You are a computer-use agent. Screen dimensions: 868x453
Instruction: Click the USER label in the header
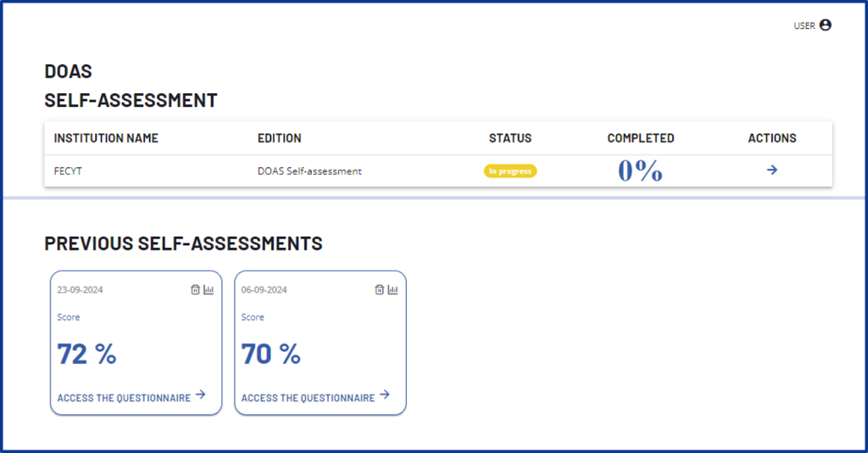pyautogui.click(x=804, y=26)
